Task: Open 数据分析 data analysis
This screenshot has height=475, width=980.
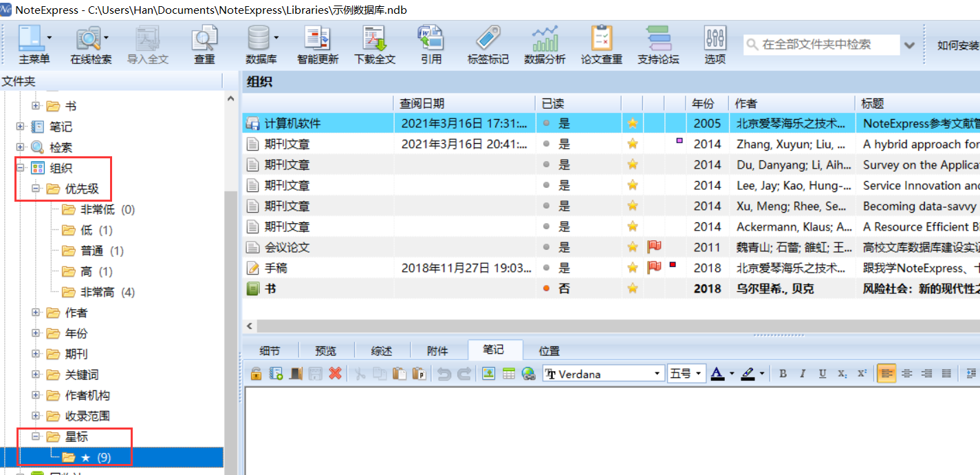Action: click(x=545, y=45)
